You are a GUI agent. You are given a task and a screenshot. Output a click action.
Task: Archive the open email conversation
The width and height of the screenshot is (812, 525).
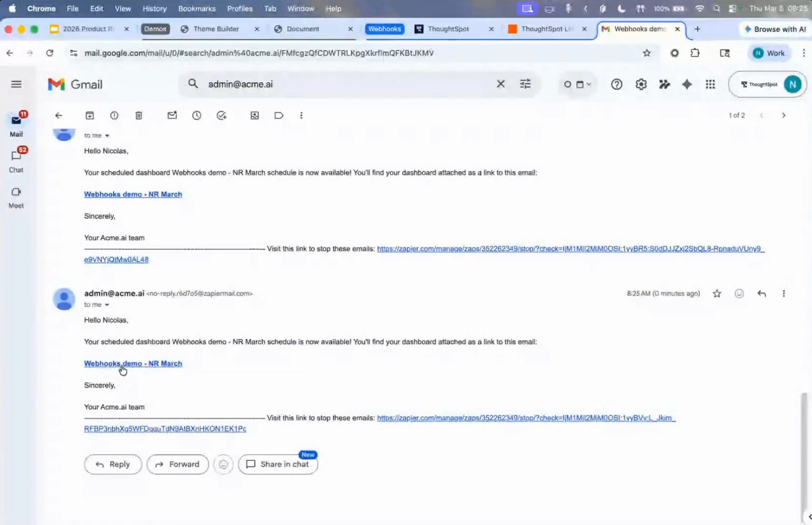pyautogui.click(x=90, y=115)
